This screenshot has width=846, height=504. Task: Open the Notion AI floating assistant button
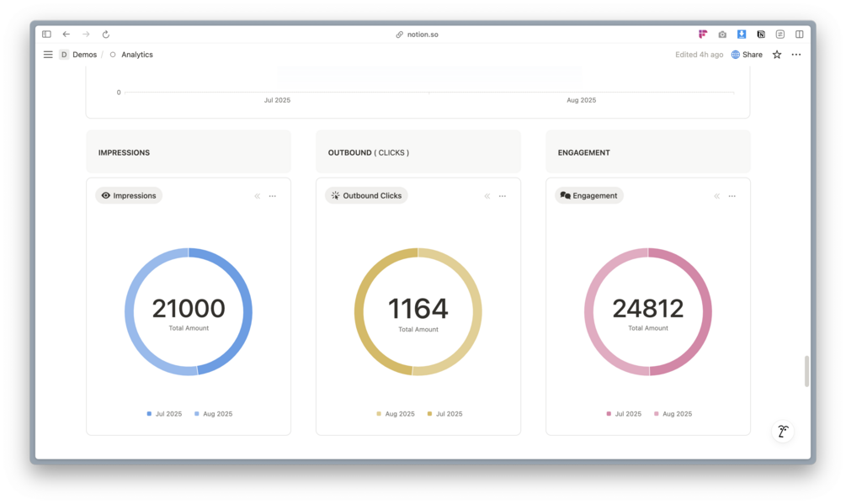783,432
